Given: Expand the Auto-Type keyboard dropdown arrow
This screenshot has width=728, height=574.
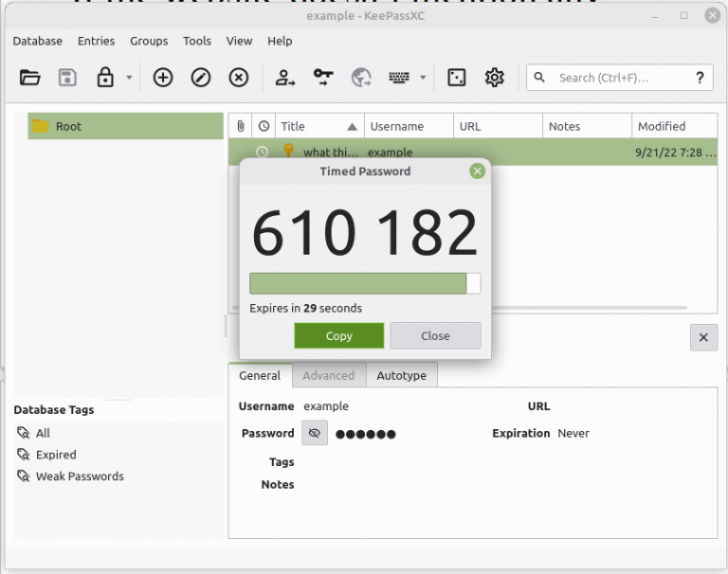Looking at the screenshot, I should (423, 79).
